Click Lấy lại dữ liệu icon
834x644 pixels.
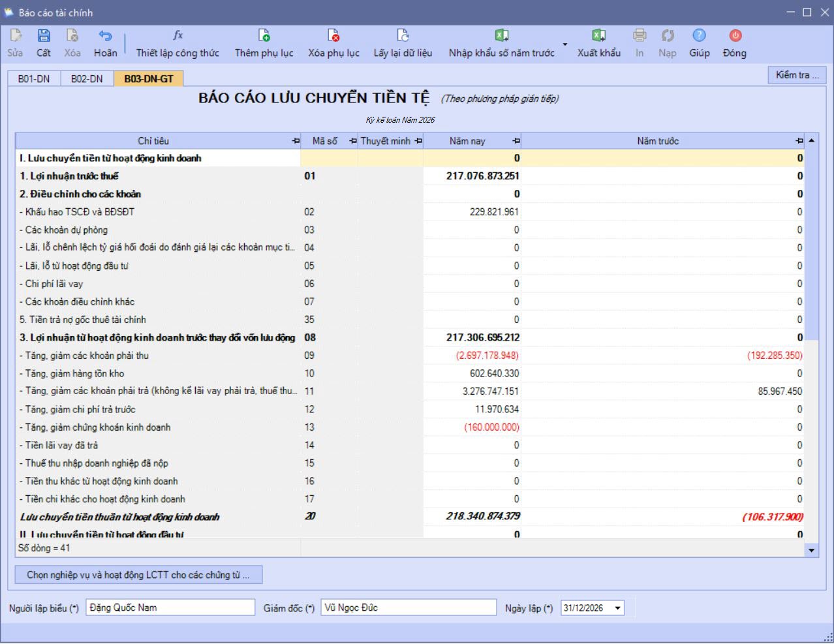click(403, 37)
